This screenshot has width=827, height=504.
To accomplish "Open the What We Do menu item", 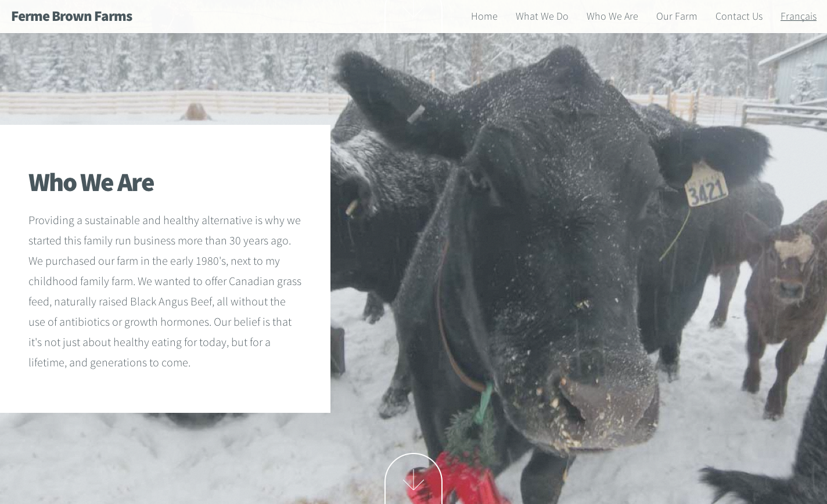I will 542,16.
